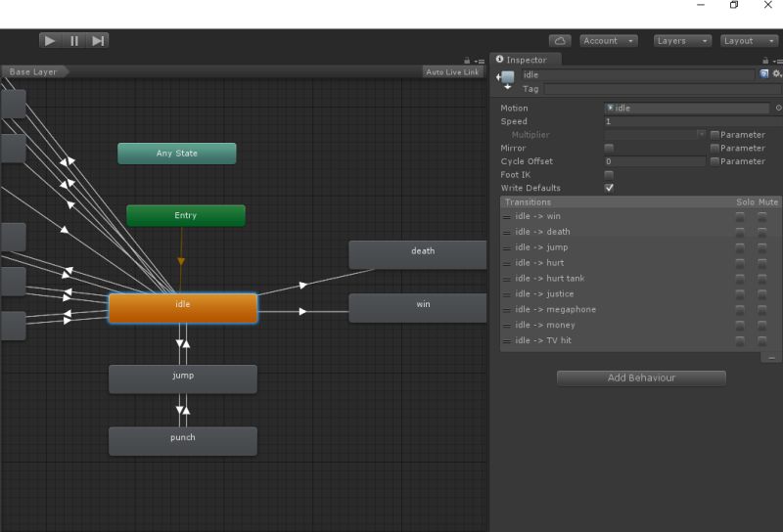Select the Entry node
Screen dimensions: 783x532
[x=186, y=215]
